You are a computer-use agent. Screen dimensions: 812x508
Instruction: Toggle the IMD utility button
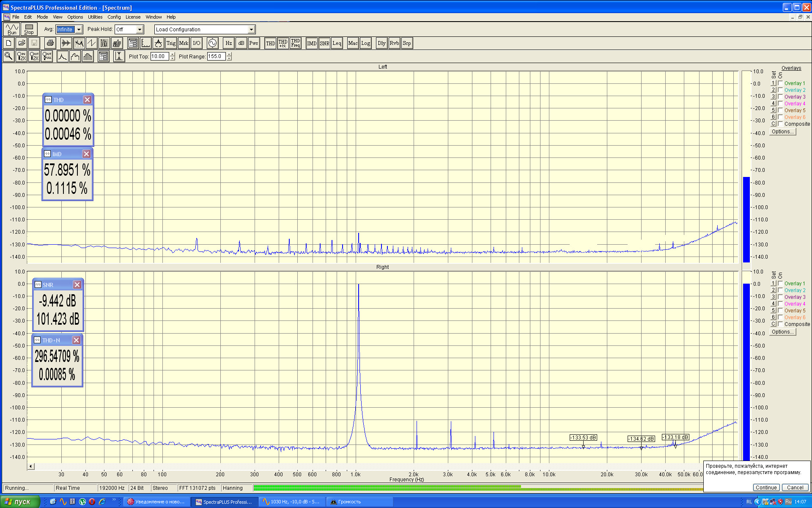(312, 43)
